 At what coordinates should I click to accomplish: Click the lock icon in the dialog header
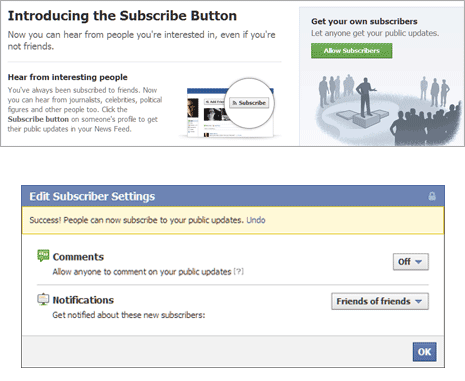click(432, 196)
